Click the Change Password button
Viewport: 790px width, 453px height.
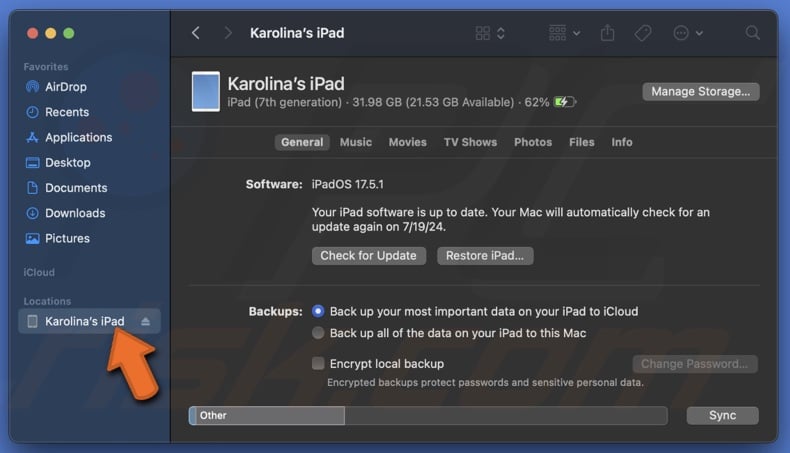[x=695, y=364]
